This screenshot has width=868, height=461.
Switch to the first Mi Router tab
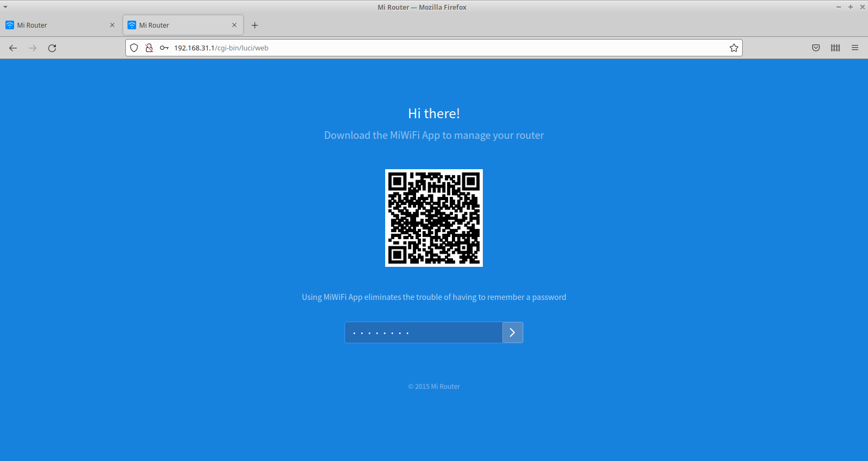[61, 25]
